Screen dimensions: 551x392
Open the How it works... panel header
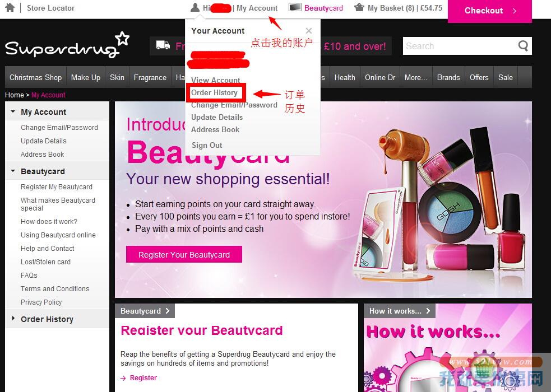click(x=400, y=311)
